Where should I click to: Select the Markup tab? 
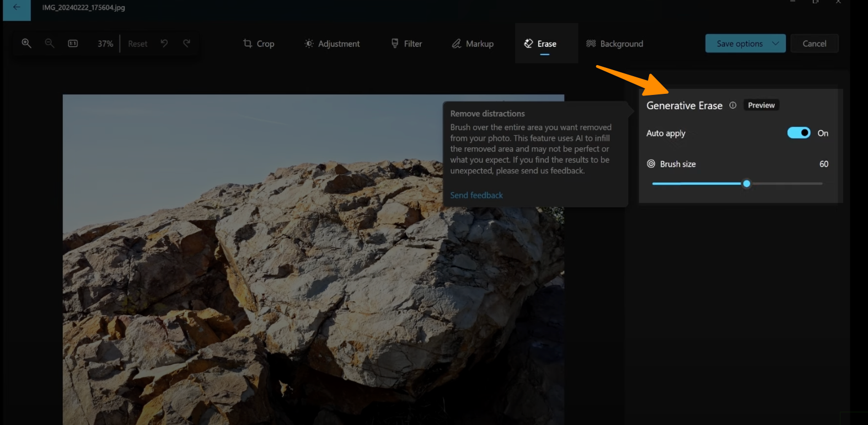pos(473,44)
